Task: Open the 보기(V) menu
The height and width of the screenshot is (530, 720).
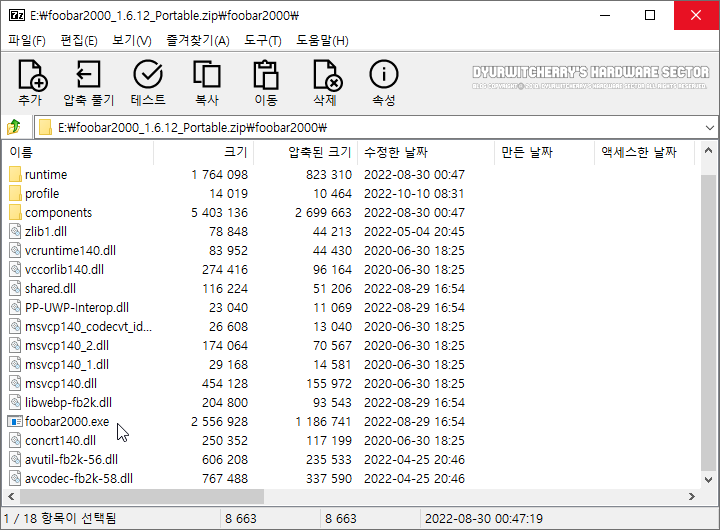Action: pyautogui.click(x=132, y=40)
